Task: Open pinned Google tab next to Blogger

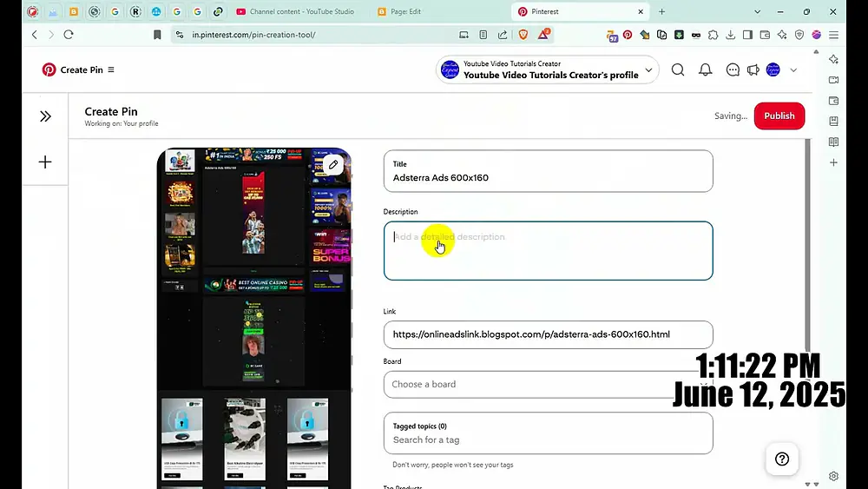Action: click(115, 11)
